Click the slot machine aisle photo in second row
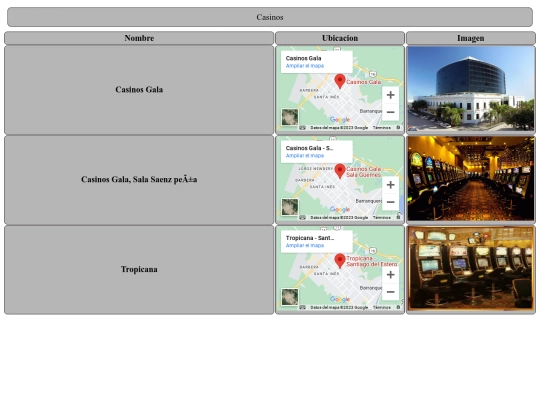Viewport: 540px width, 405px height. coord(471,178)
